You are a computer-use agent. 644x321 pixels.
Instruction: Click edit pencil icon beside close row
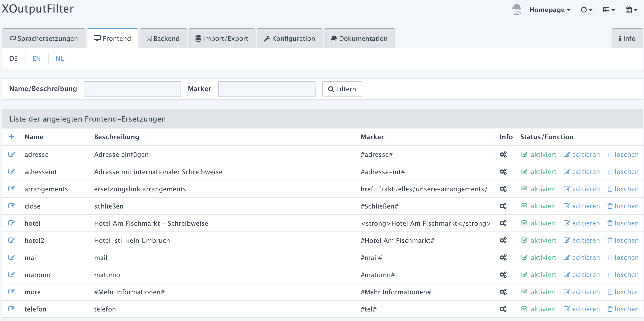12,206
